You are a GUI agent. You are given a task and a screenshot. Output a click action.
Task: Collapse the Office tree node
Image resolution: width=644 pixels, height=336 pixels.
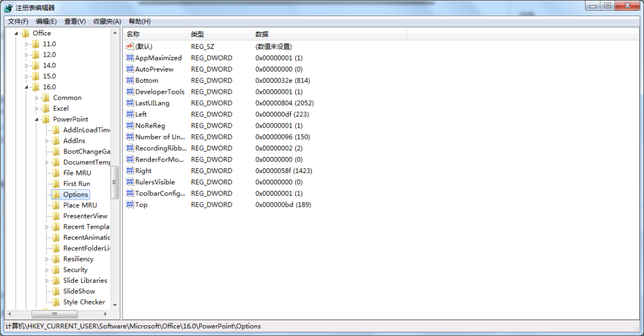(x=17, y=34)
